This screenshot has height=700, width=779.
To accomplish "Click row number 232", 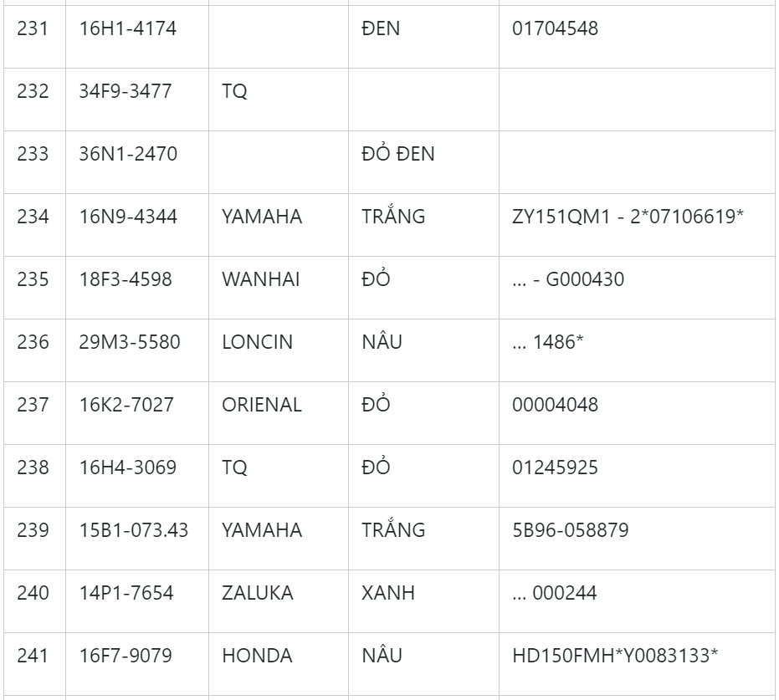I will (x=33, y=91).
